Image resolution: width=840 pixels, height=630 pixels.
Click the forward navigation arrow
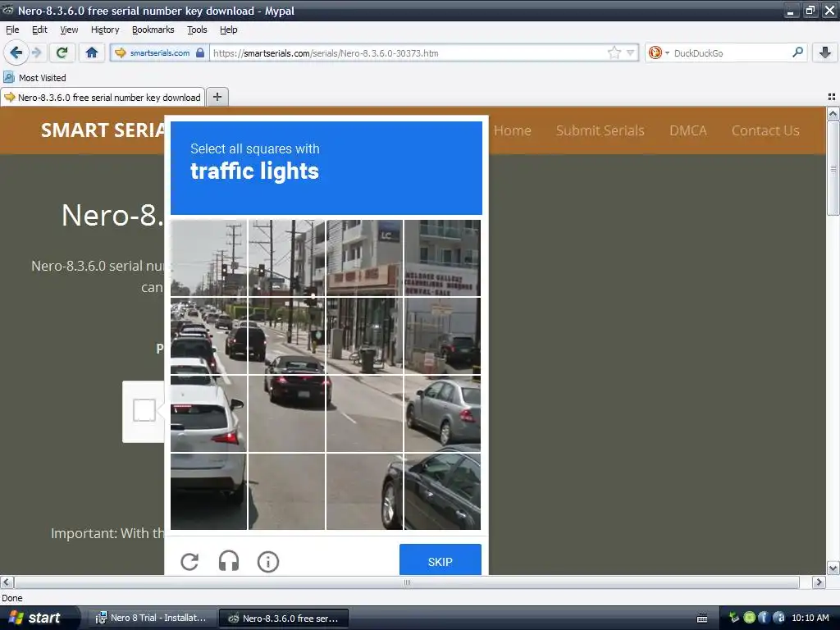tap(36, 52)
